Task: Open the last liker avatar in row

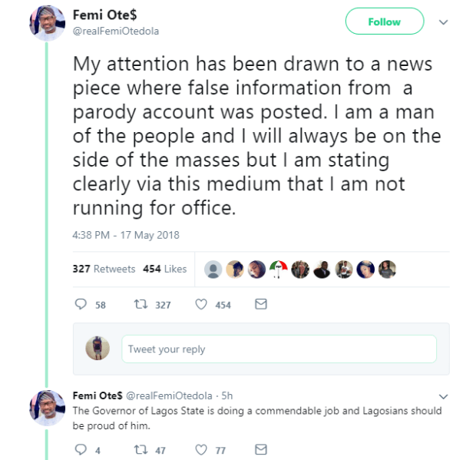Action: click(x=388, y=269)
